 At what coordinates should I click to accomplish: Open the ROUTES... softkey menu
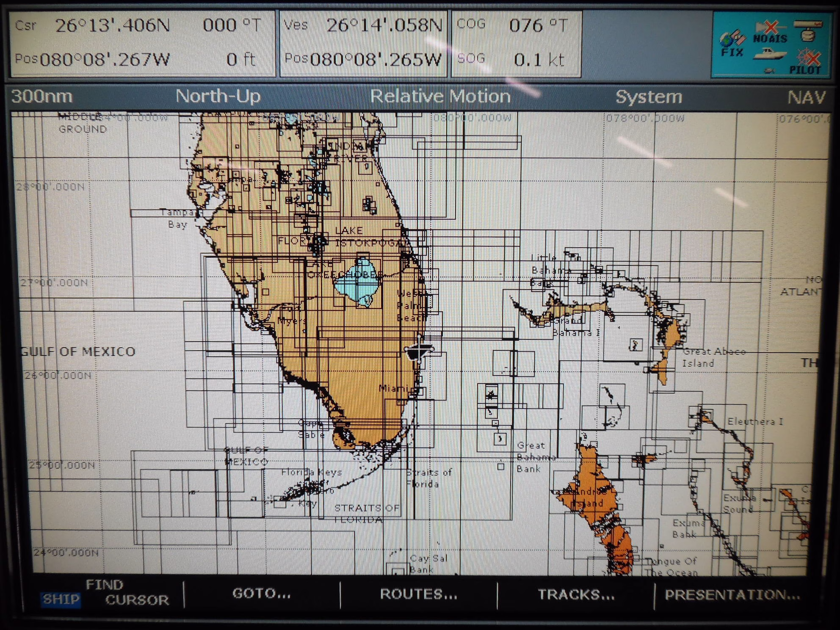tap(418, 594)
